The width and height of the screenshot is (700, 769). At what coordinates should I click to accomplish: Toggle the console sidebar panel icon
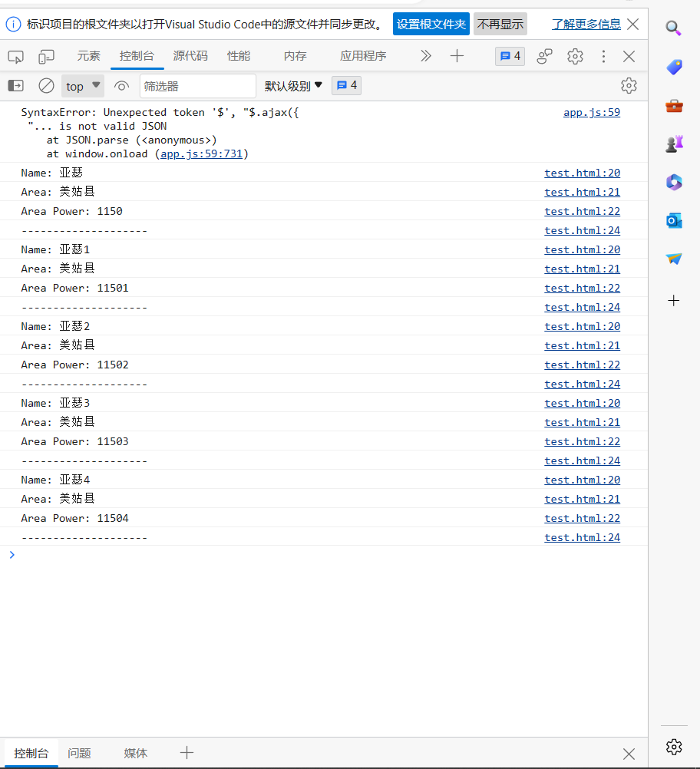point(16,86)
